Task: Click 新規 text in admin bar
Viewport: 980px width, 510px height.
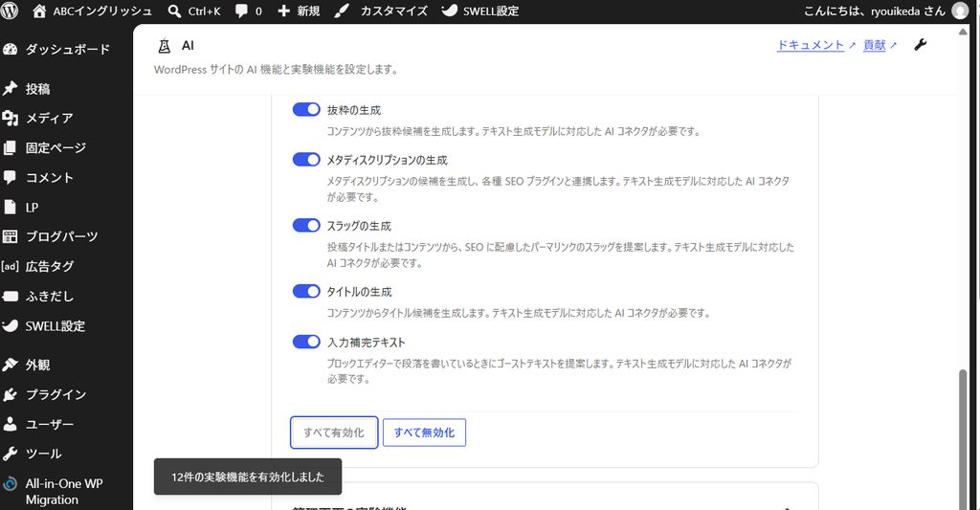Action: 309,11
